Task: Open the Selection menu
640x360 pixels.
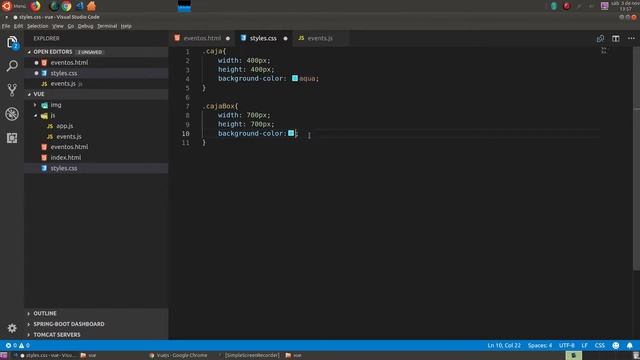Action: click(x=38, y=26)
